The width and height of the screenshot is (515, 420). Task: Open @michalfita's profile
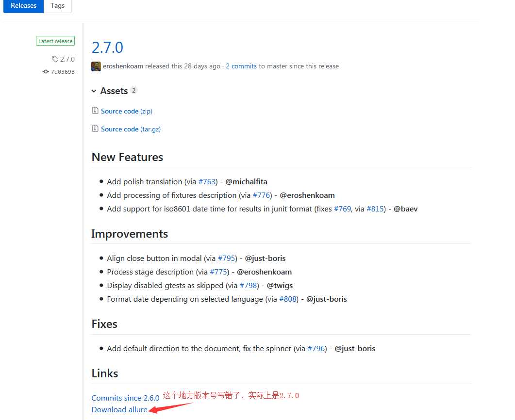[x=246, y=182]
